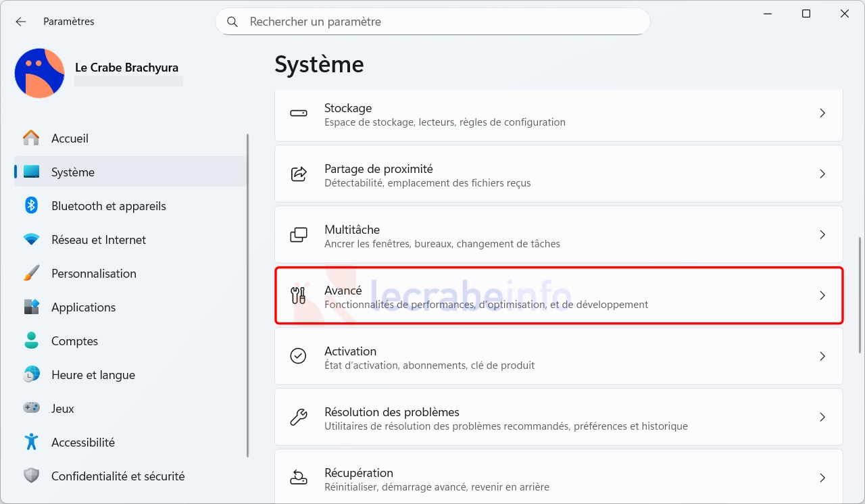
Task: Click 'Ancrer les fenêtres, bureaux, changement de tâches'
Action: click(442, 244)
